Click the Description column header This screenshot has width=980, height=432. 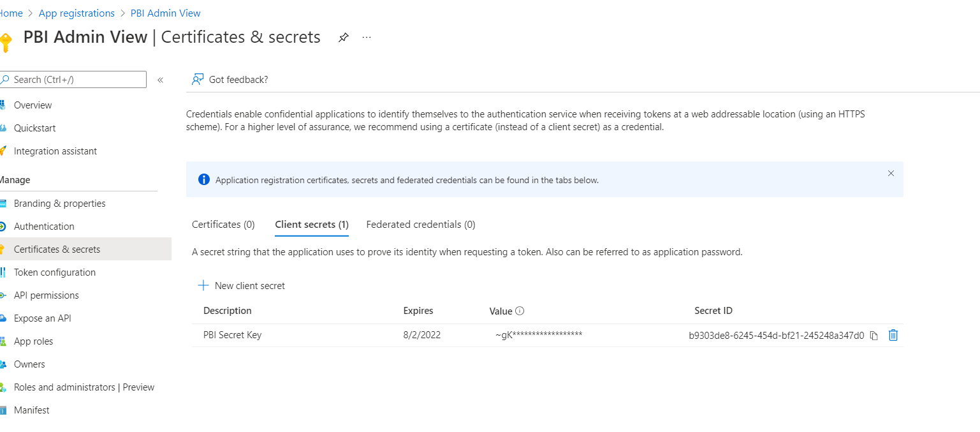(x=228, y=311)
